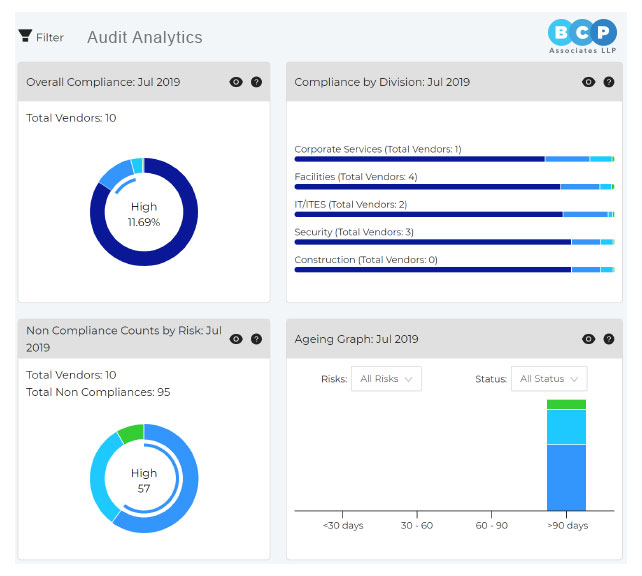Select IT/ITES (Total Vendors: 2) label
The width and height of the screenshot is (642, 576).
pos(350,204)
